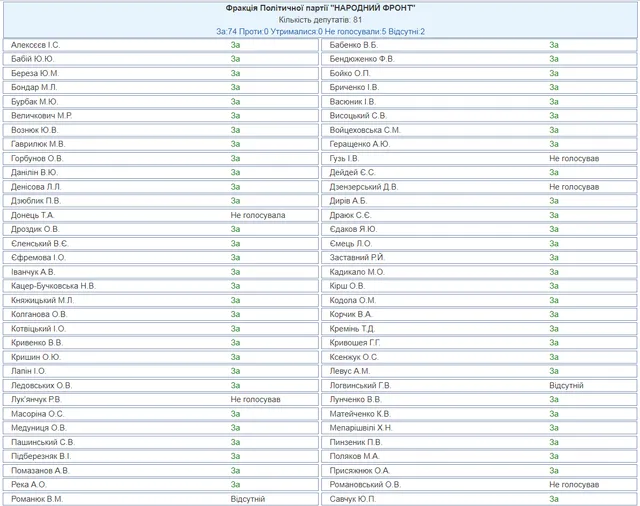Click the "Не голосував" vote for Дзензерський Д.В.
Viewport: 640px width, 506px height.
pos(573,187)
